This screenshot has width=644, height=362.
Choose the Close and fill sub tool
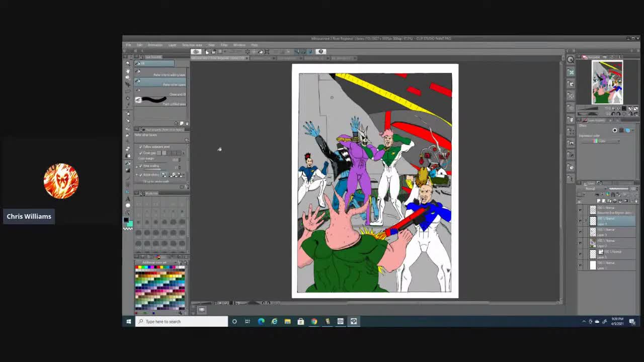tap(160, 91)
